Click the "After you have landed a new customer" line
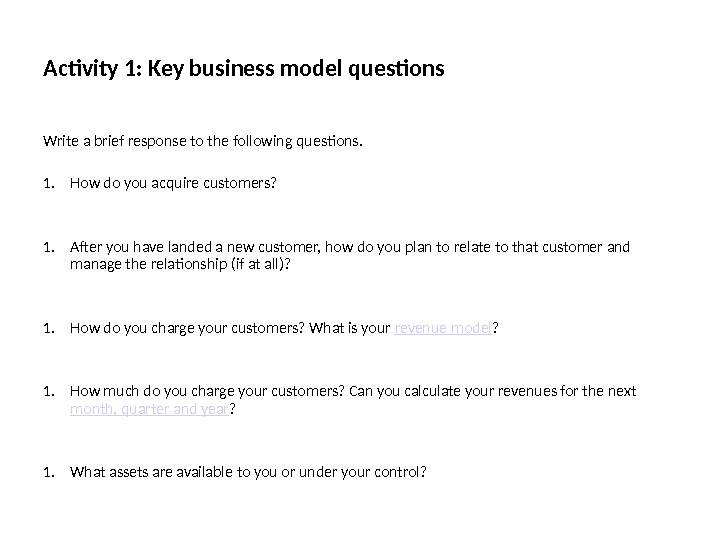720x540 pixels. point(350,248)
